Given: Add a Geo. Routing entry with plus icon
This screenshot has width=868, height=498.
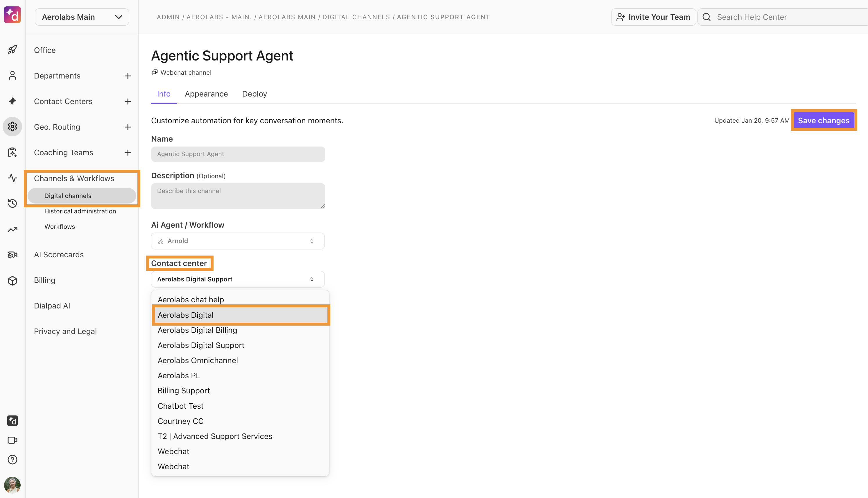Looking at the screenshot, I should 128,127.
